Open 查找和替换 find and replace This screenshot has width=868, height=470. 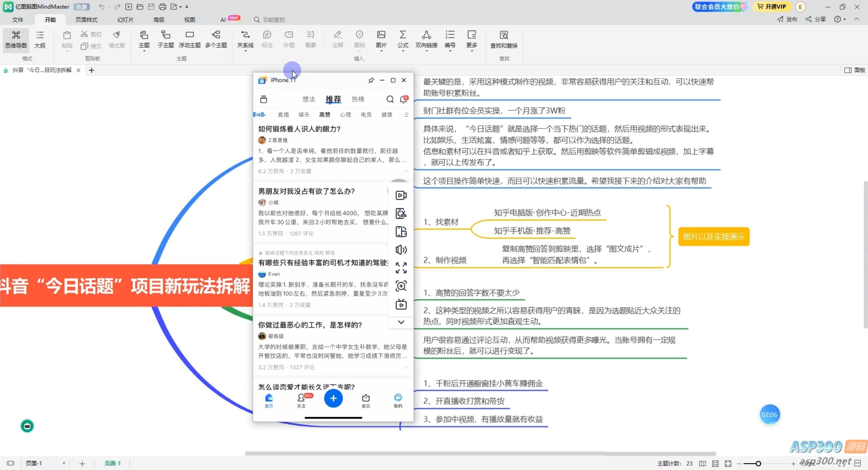(x=503, y=39)
